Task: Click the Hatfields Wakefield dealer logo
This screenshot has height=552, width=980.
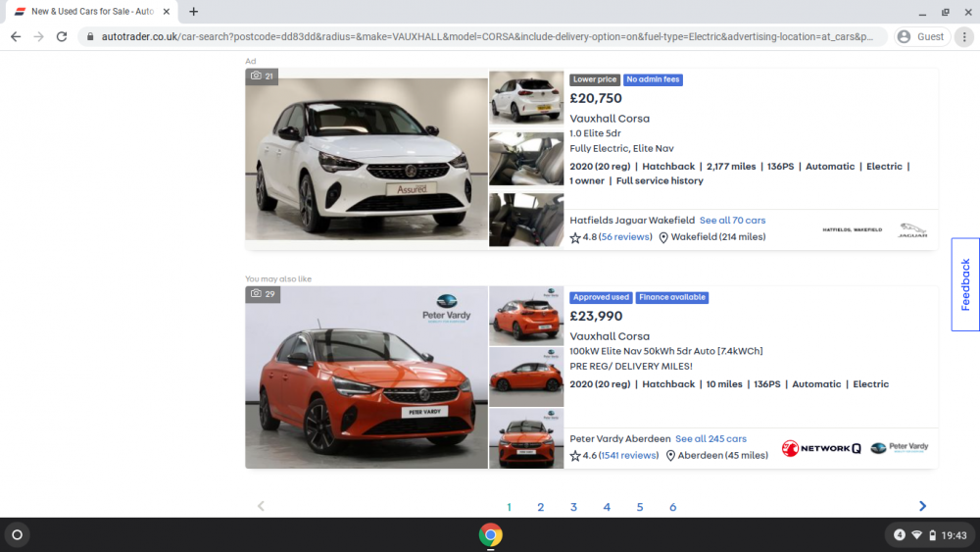Action: point(852,230)
